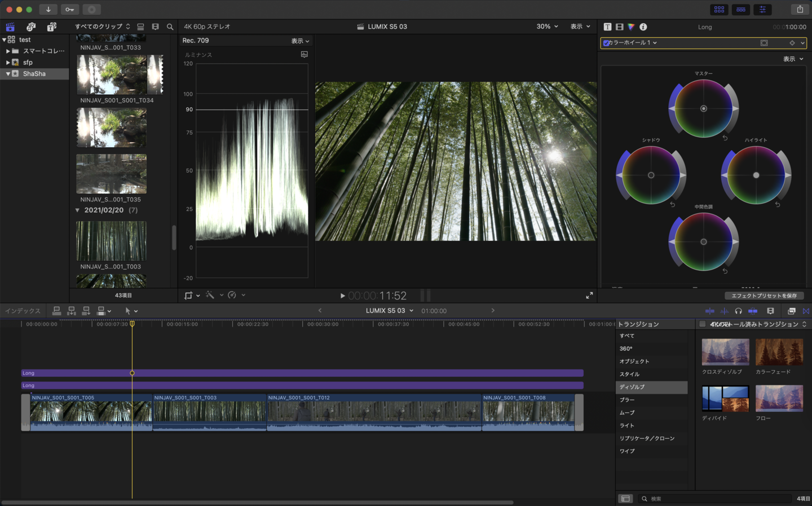Open the info inspector icon

point(643,27)
